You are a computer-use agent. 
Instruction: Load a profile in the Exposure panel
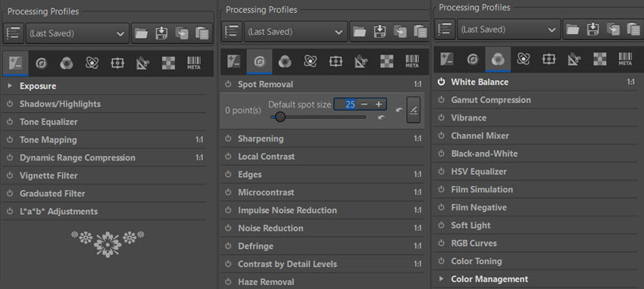[x=141, y=33]
